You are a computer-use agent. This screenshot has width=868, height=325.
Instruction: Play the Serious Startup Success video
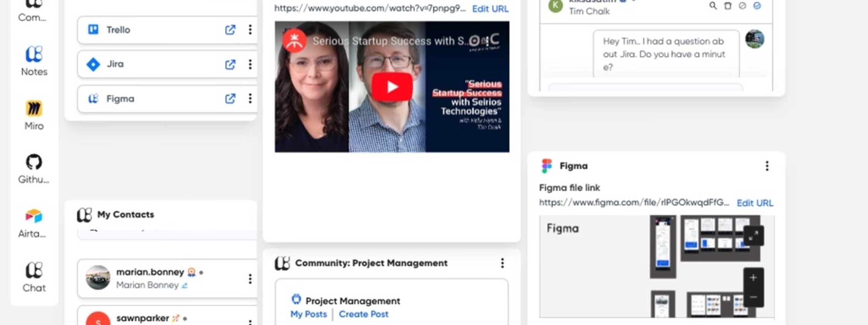[x=392, y=87]
